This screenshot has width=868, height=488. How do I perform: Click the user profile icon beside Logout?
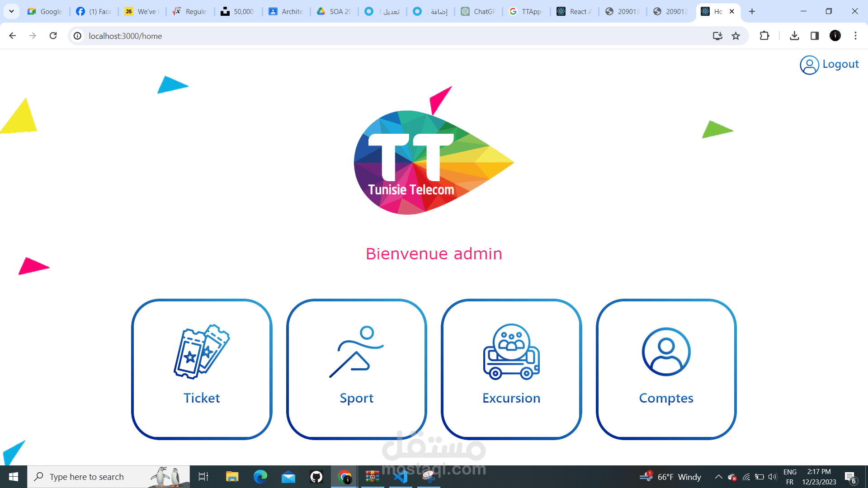pos(809,65)
